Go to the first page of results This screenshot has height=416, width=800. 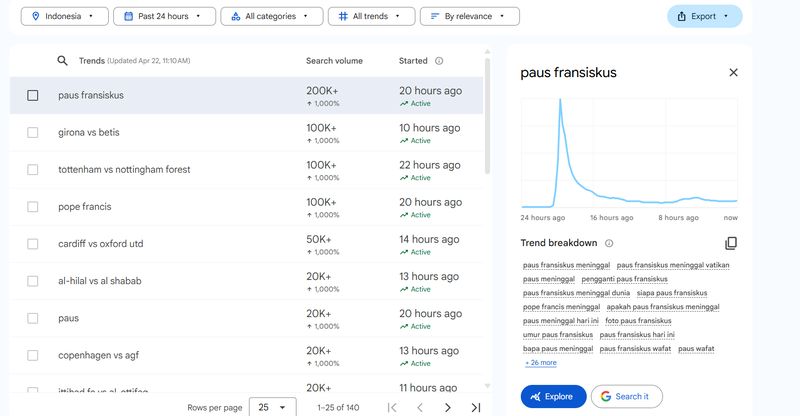392,407
